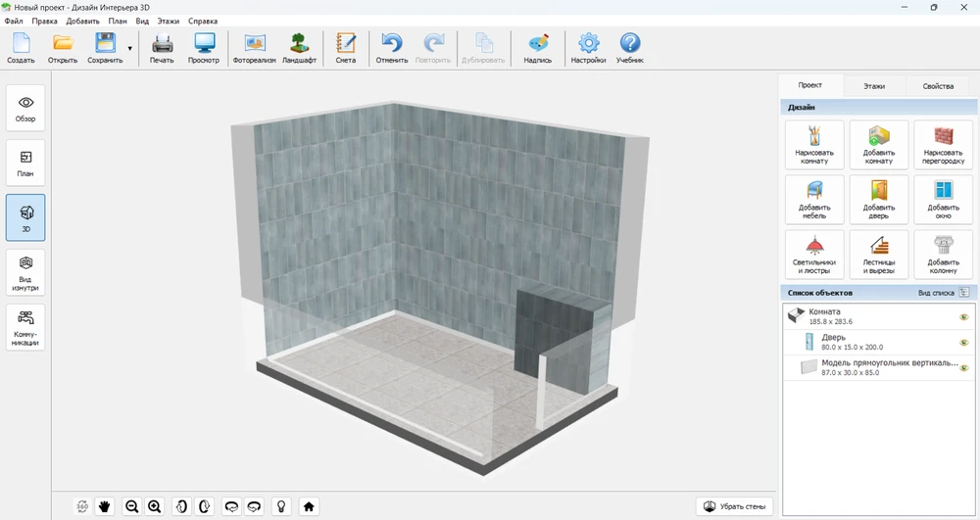Viewport: 980px width, 520px height.
Task: Click the Убрать стены button
Action: pyautogui.click(x=734, y=506)
